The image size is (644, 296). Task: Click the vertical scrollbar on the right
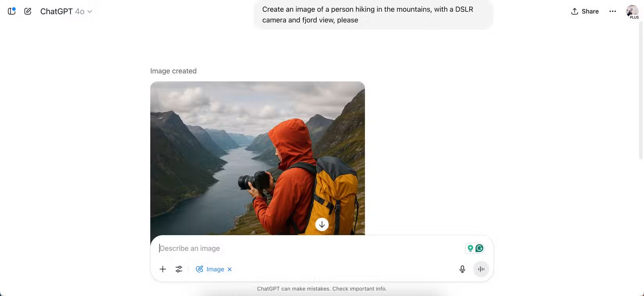pos(640,90)
